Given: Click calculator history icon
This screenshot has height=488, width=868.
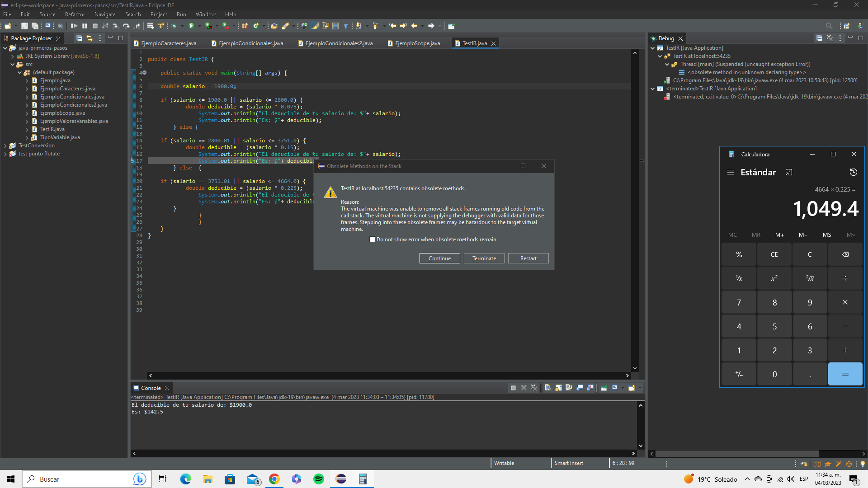Looking at the screenshot, I should click(x=853, y=172).
